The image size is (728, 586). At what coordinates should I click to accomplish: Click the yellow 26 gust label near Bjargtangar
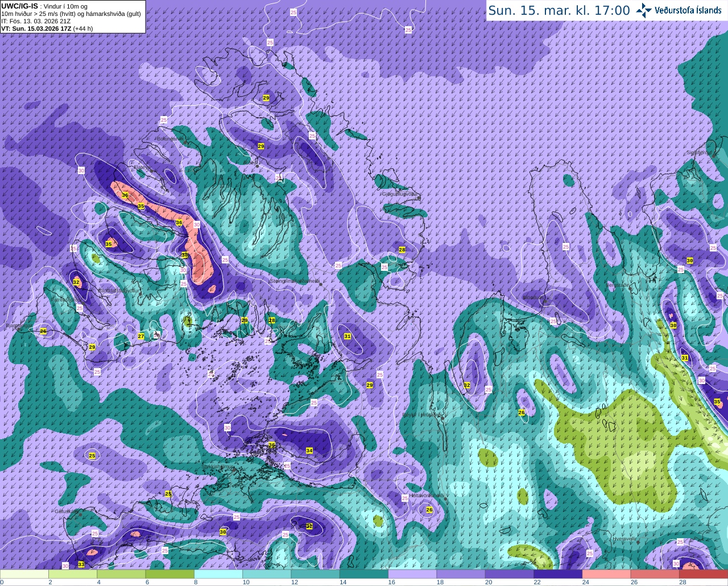[x=43, y=331]
